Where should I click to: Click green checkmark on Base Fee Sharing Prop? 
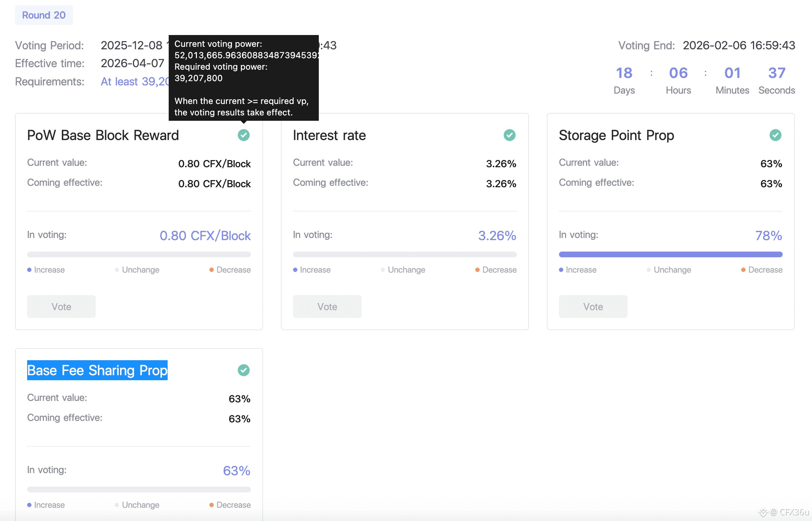click(244, 370)
